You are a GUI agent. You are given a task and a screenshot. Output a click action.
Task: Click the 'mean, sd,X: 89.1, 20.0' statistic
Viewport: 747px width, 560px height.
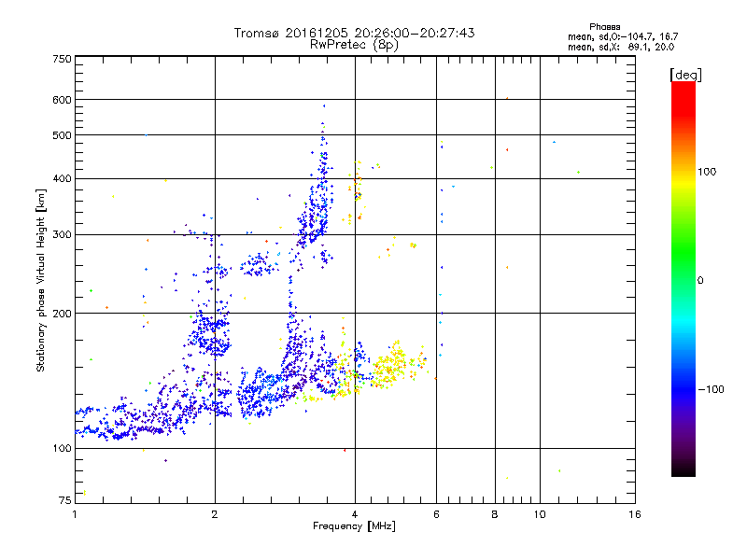click(x=621, y=47)
